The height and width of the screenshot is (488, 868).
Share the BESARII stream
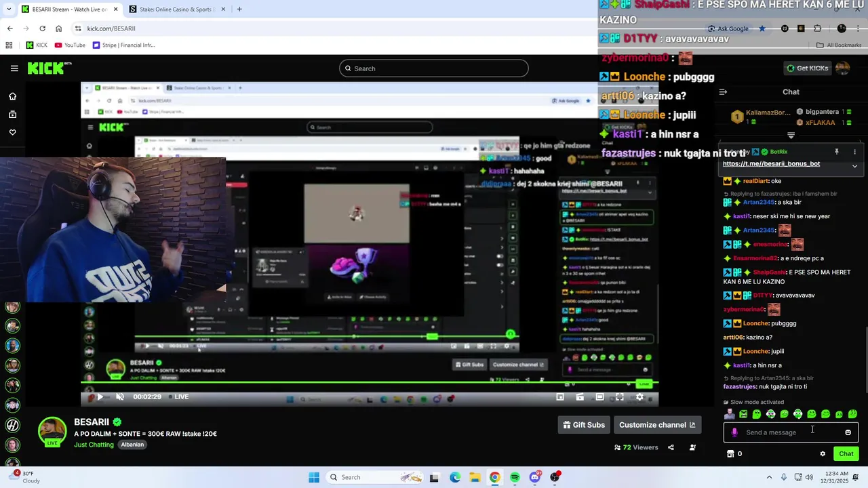(671, 447)
